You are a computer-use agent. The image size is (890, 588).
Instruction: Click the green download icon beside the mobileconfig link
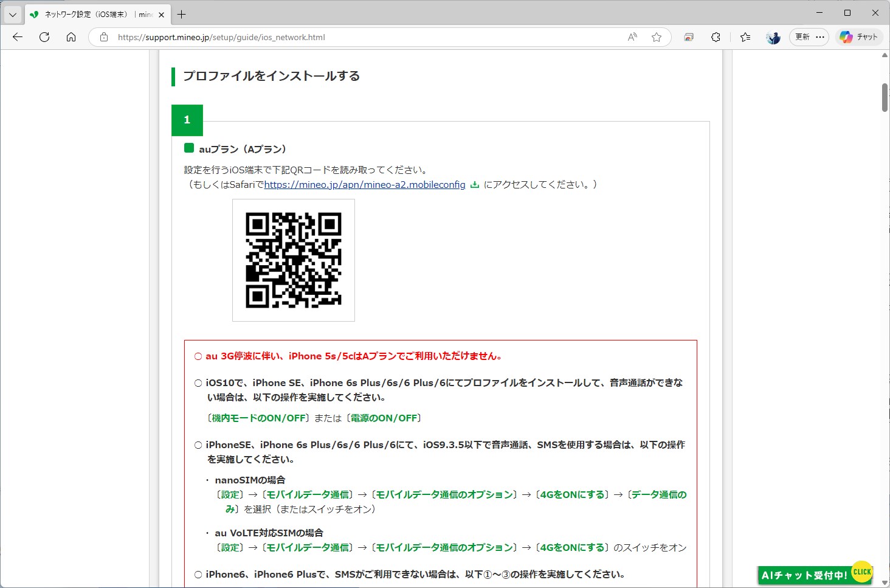[x=474, y=184]
